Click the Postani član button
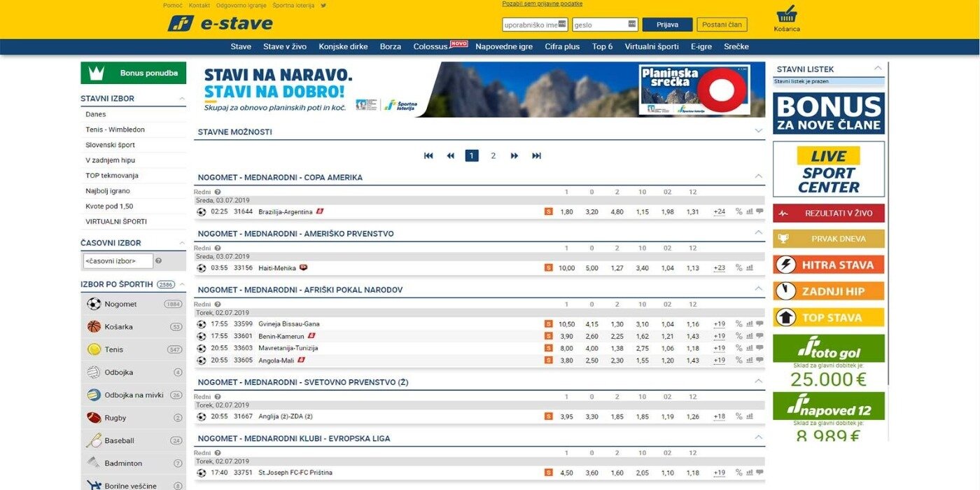The height and width of the screenshot is (490, 980). [x=722, y=24]
